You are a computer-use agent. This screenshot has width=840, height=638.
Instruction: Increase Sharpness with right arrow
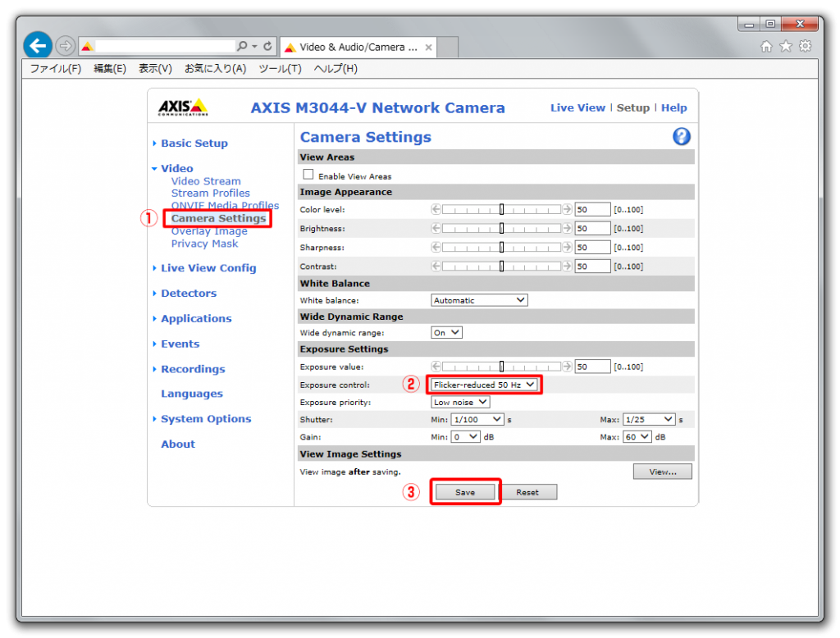point(567,247)
